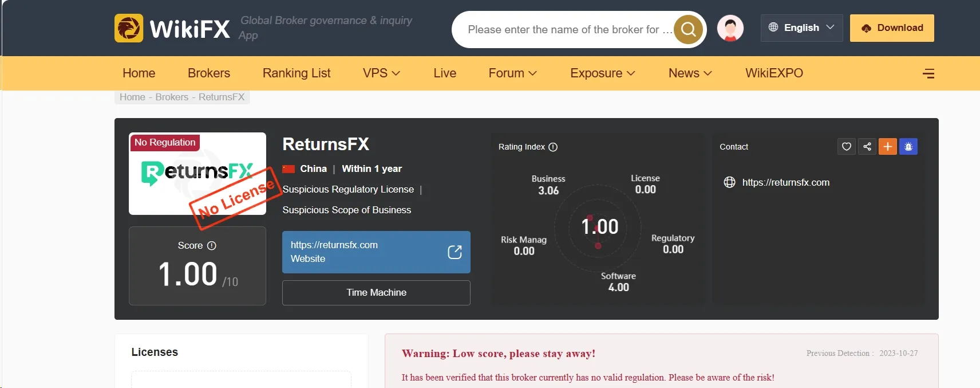The width and height of the screenshot is (980, 388).
Task: Click the Licenses section heading
Action: point(155,352)
